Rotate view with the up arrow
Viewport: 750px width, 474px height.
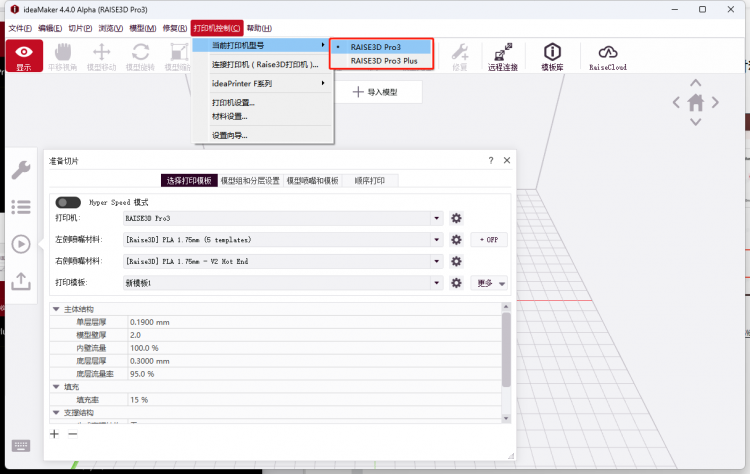(696, 83)
